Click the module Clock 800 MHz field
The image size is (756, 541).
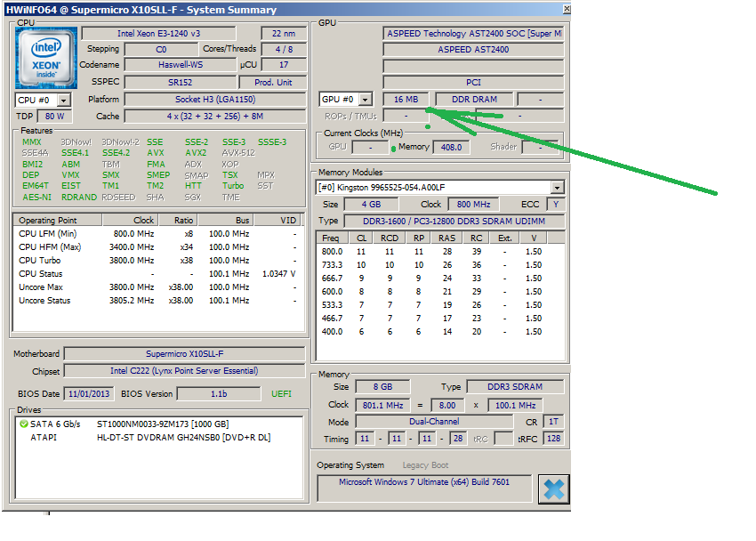pyautogui.click(x=473, y=205)
